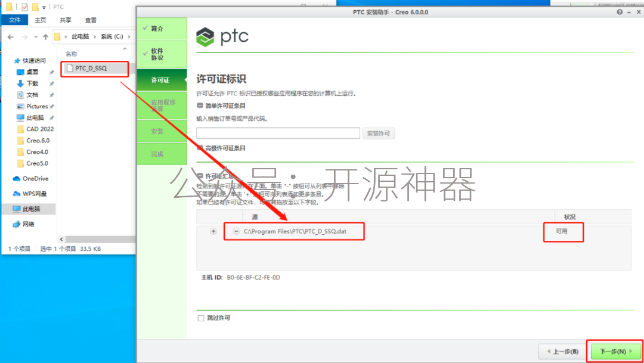Open the pinned 此电脑 shortcut under quick access
Screen dimensions: 644x363
[x=35, y=117]
